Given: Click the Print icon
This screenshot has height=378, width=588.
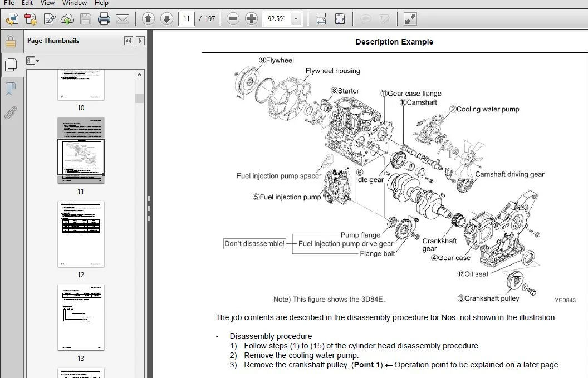Looking at the screenshot, I should tap(104, 19).
